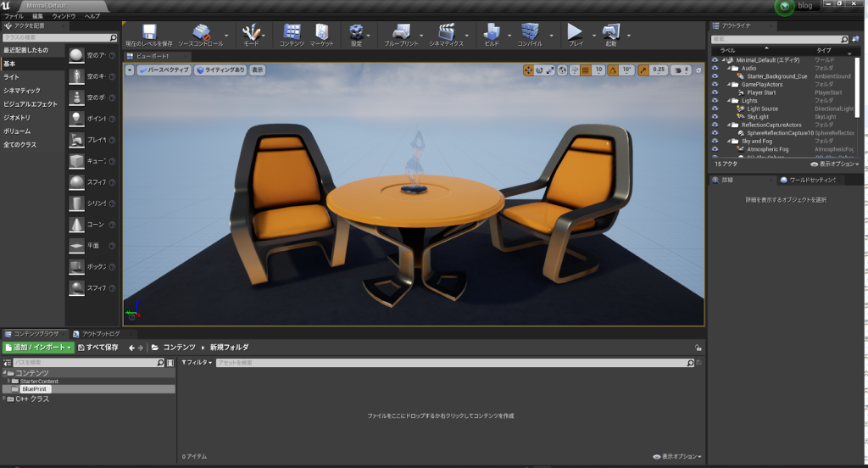Open the Window menu in the menu bar
The width and height of the screenshot is (868, 468).
point(64,16)
